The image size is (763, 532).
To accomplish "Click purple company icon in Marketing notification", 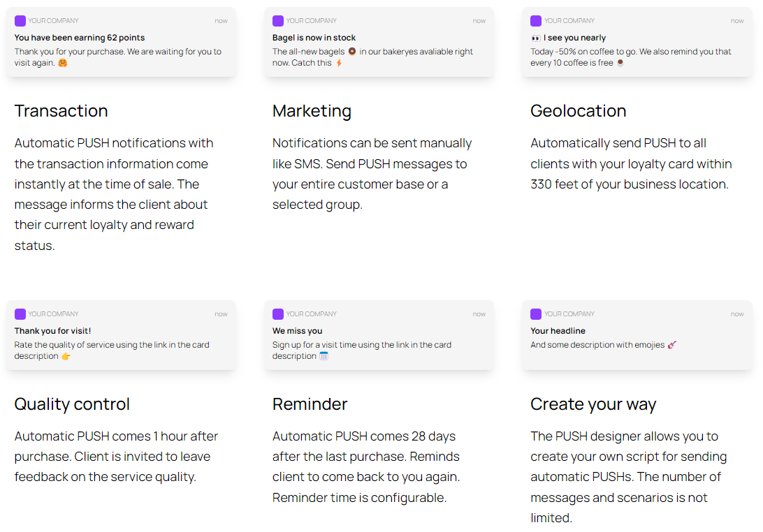I will point(278,21).
